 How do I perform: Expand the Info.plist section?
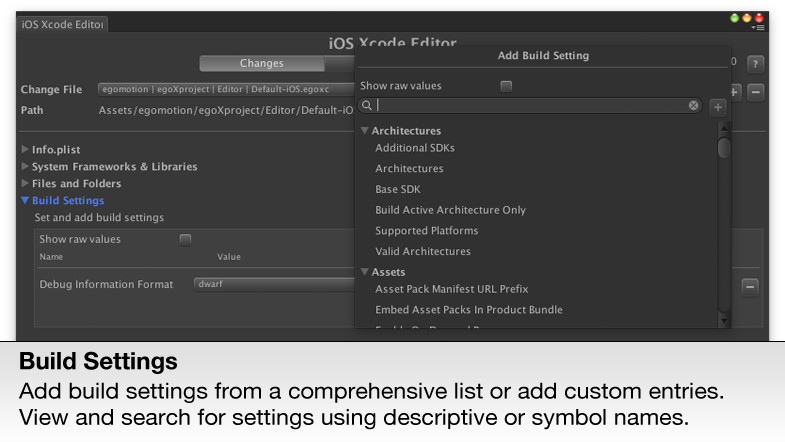25,149
